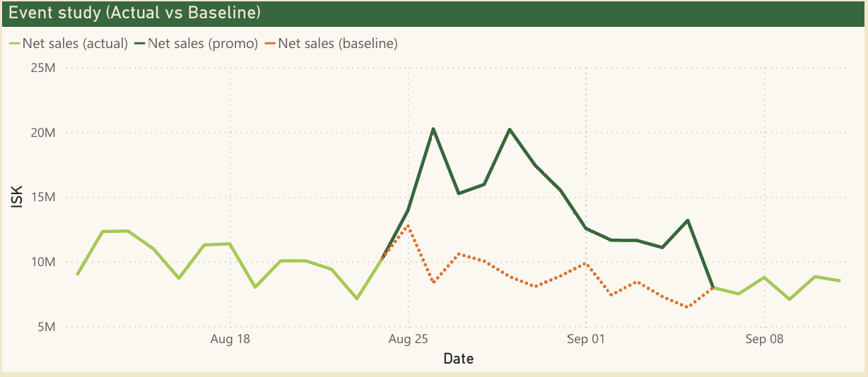Select the promo spike just before the final drop
This screenshot has height=377, width=868.
click(688, 220)
